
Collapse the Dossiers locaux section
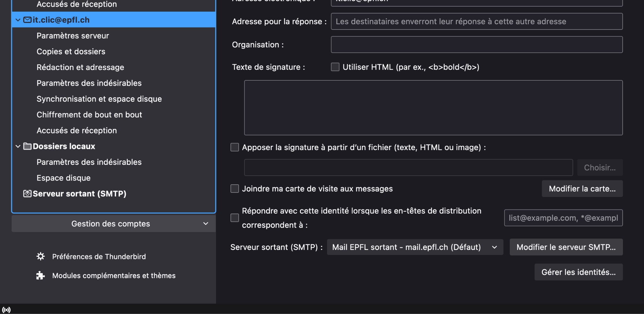(18, 146)
